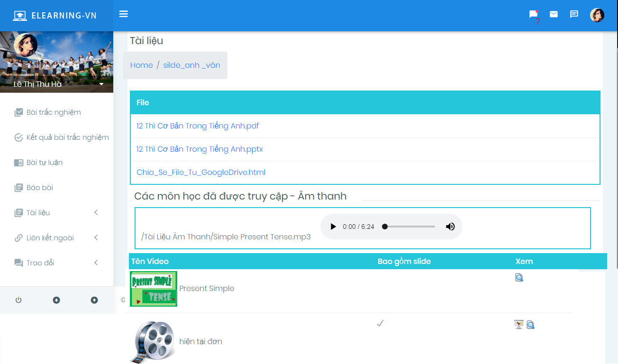View the Present Simple video via magnifier icon
Viewport: 618px width, 364px height.
(x=519, y=278)
